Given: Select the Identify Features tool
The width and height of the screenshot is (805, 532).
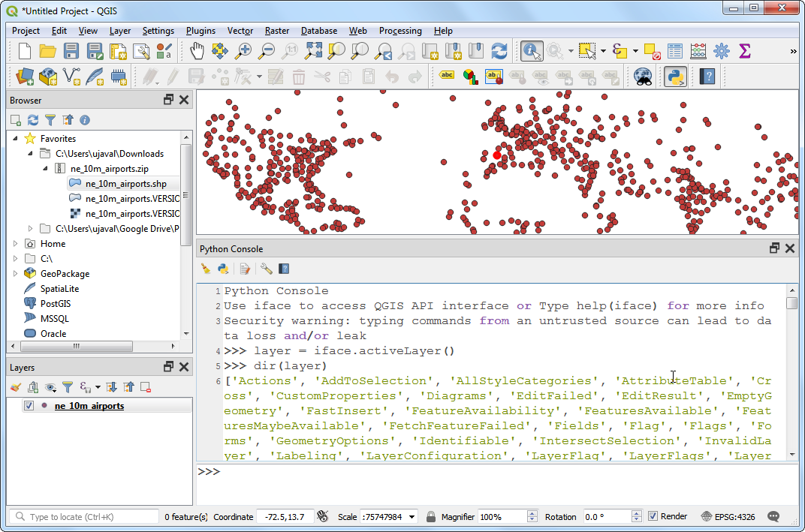Looking at the screenshot, I should [532, 51].
